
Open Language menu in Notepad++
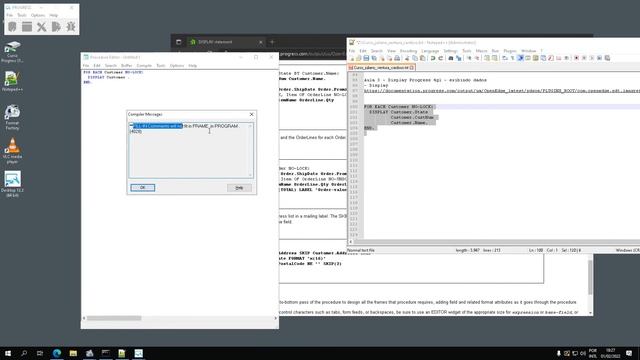[430, 51]
